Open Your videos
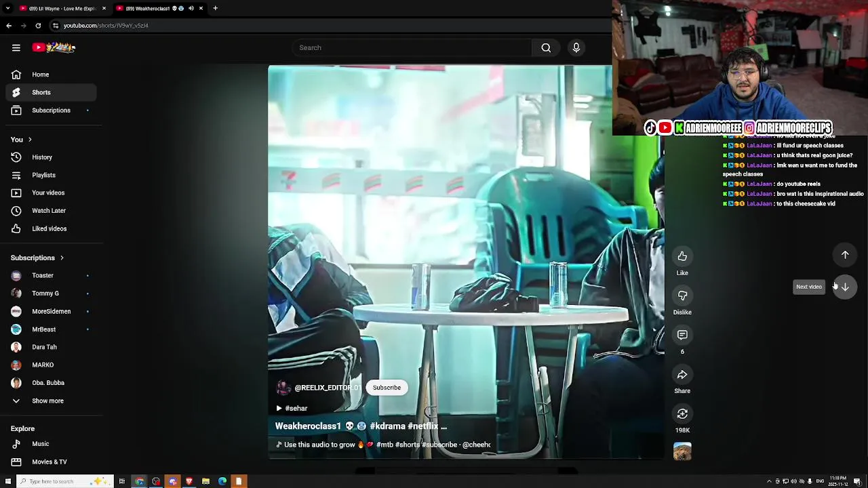The image size is (868, 488). coord(52,192)
